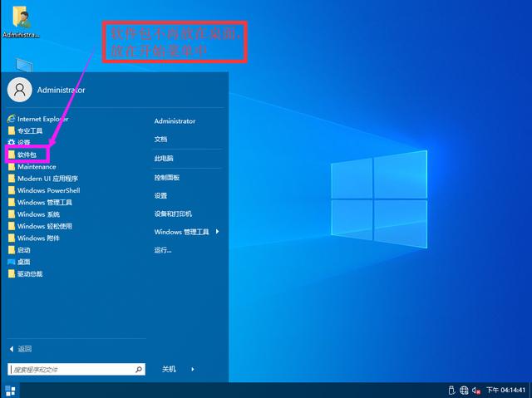Click the muted volume tray icon
The image size is (532, 398).
click(x=476, y=391)
